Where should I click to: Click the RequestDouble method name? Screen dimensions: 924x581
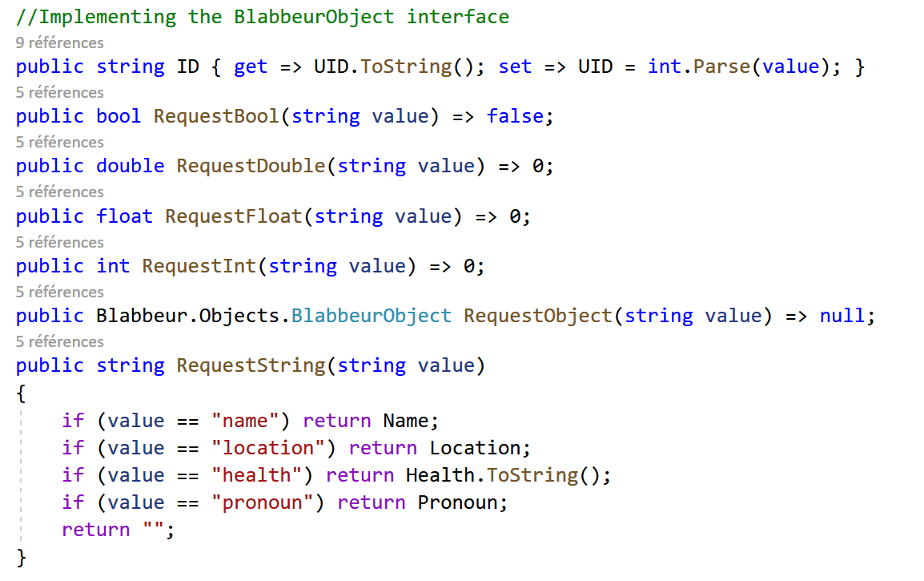pos(251,166)
